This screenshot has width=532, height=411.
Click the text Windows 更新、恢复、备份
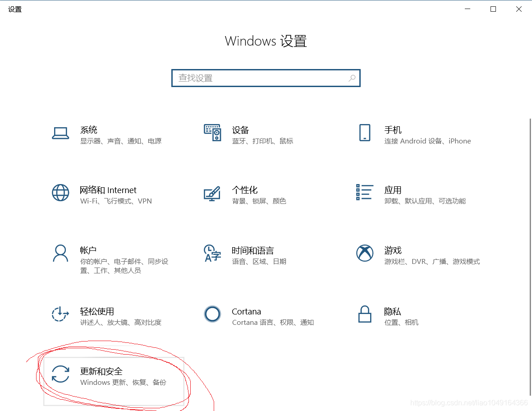tap(123, 382)
